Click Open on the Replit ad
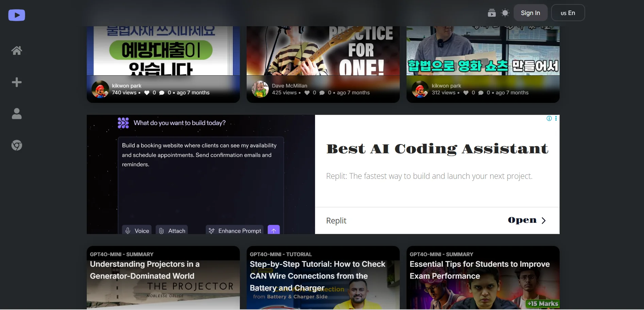Screen dimensions: 644x310 click(526, 220)
